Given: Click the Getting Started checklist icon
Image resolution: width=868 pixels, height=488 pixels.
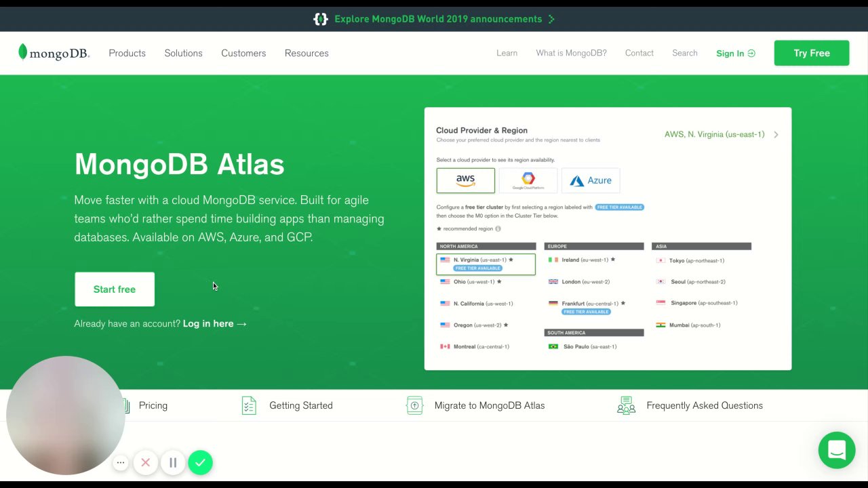Looking at the screenshot, I should 249,405.
